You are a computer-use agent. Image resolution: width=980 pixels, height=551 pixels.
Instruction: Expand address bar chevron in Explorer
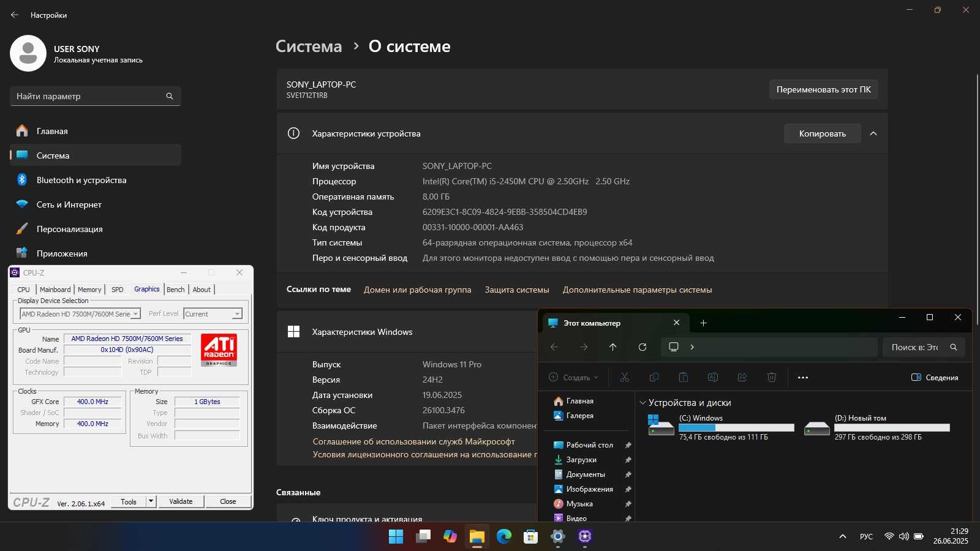click(692, 347)
